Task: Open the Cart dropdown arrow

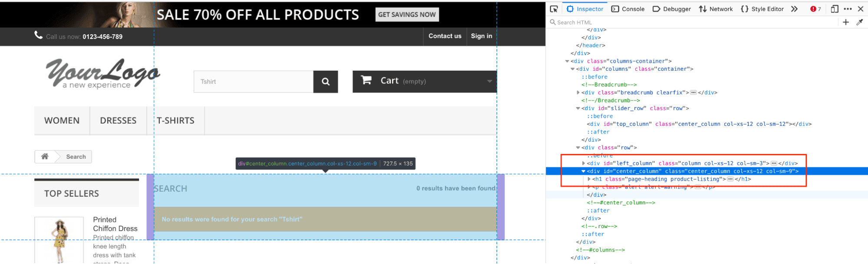Action: click(x=489, y=81)
